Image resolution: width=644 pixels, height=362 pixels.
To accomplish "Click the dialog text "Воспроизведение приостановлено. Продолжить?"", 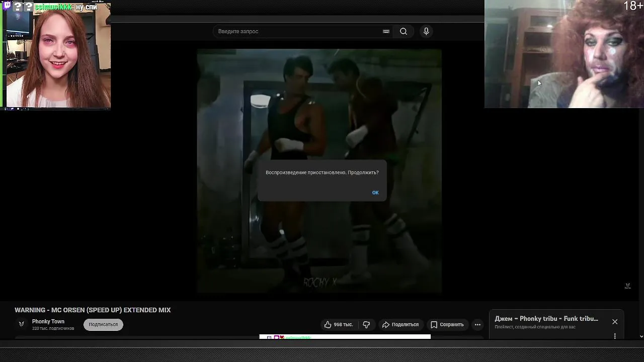I will tap(322, 172).
